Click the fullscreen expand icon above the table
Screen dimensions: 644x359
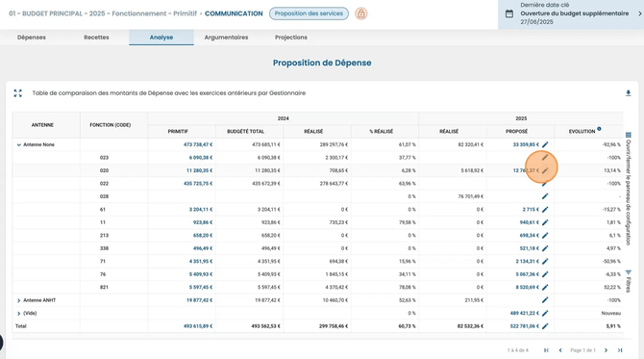pyautogui.click(x=17, y=93)
